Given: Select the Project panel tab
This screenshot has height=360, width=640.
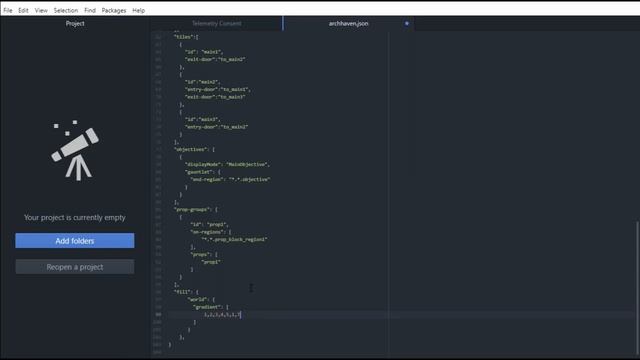Looking at the screenshot, I should [75, 23].
